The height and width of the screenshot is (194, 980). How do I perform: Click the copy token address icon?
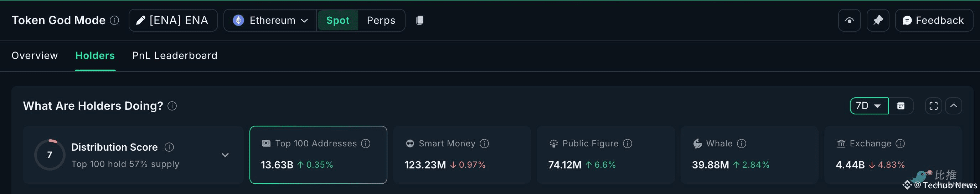point(420,20)
